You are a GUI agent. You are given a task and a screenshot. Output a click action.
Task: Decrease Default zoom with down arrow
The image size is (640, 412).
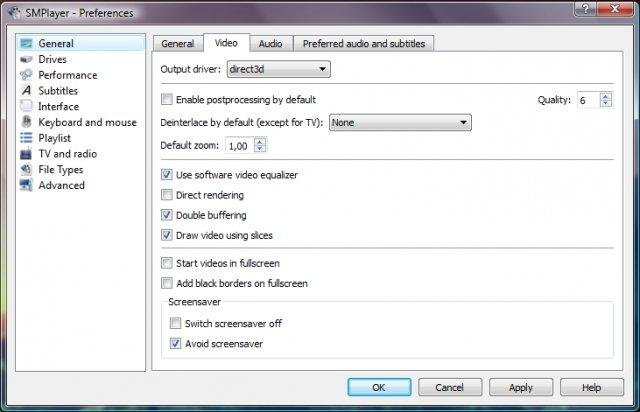click(x=260, y=149)
